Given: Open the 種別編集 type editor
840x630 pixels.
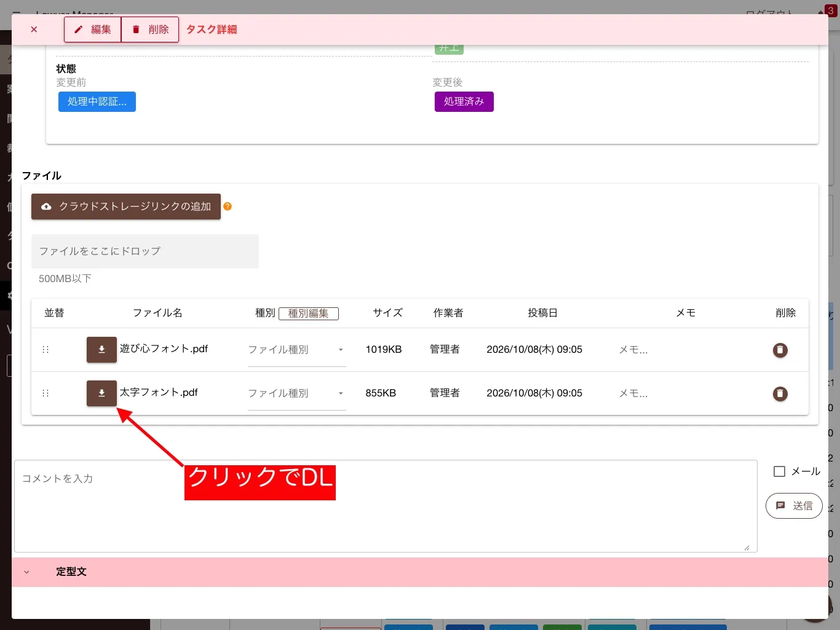Looking at the screenshot, I should (x=309, y=313).
